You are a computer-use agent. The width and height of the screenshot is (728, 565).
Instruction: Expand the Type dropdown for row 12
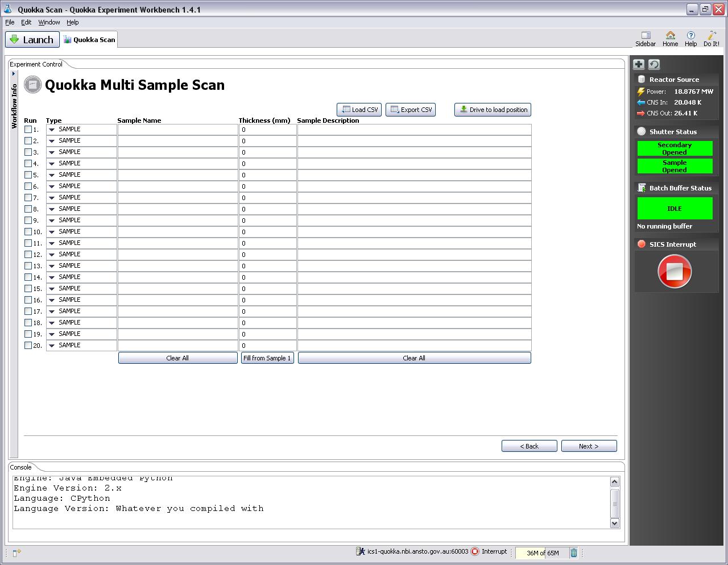pos(52,255)
